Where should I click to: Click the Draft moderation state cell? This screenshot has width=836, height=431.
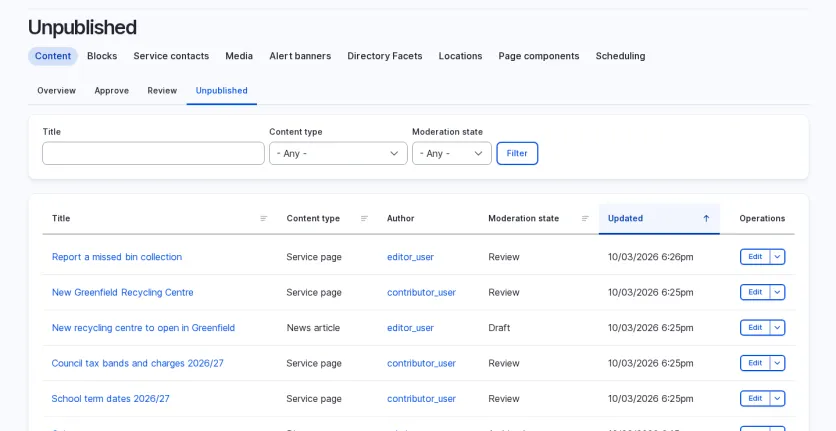pos(499,328)
